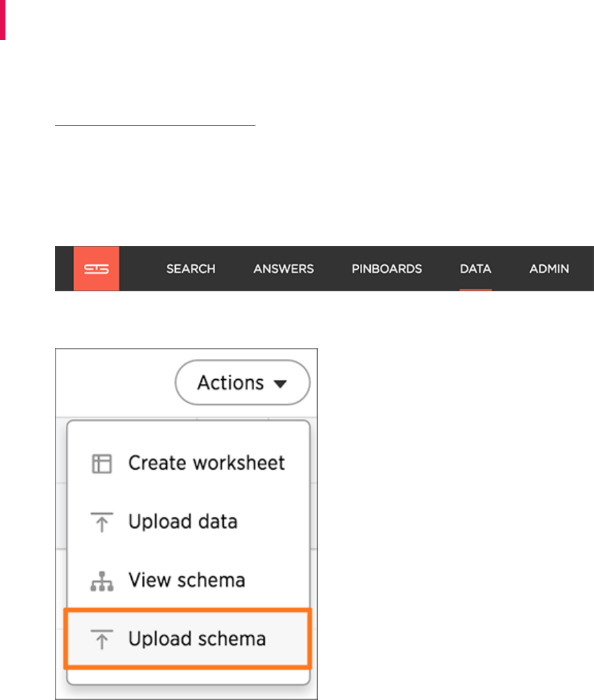Open the ANSWERS tab

284,269
